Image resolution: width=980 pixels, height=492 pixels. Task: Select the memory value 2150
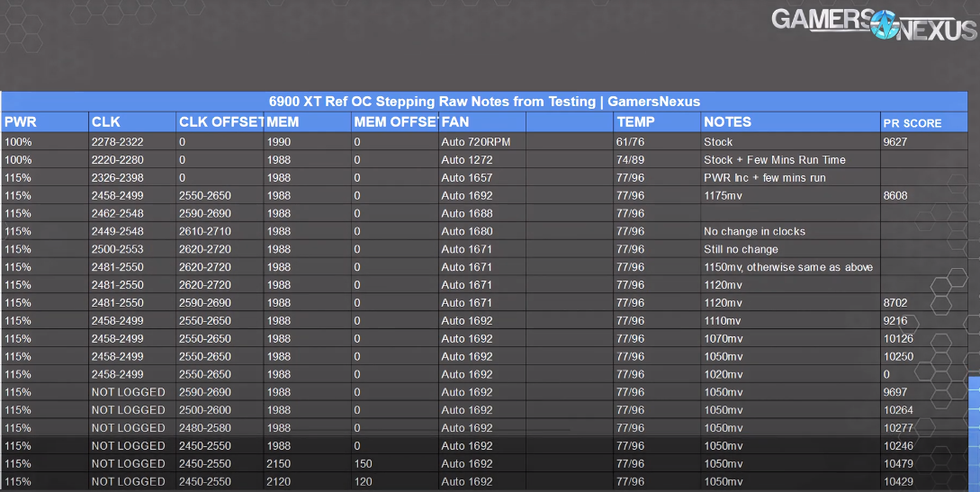(279, 464)
